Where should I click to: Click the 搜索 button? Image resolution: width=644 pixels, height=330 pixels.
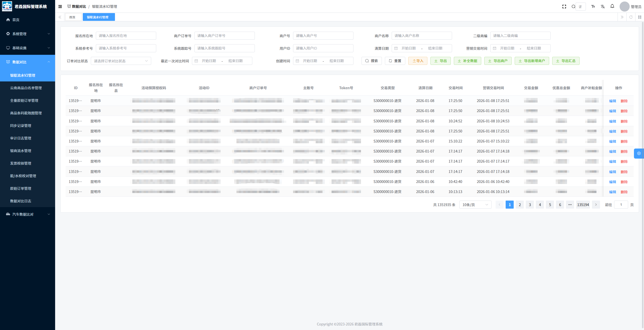[371, 61]
